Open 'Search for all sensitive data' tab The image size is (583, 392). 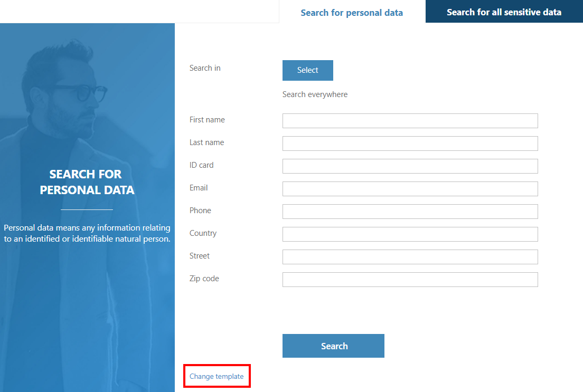point(504,12)
